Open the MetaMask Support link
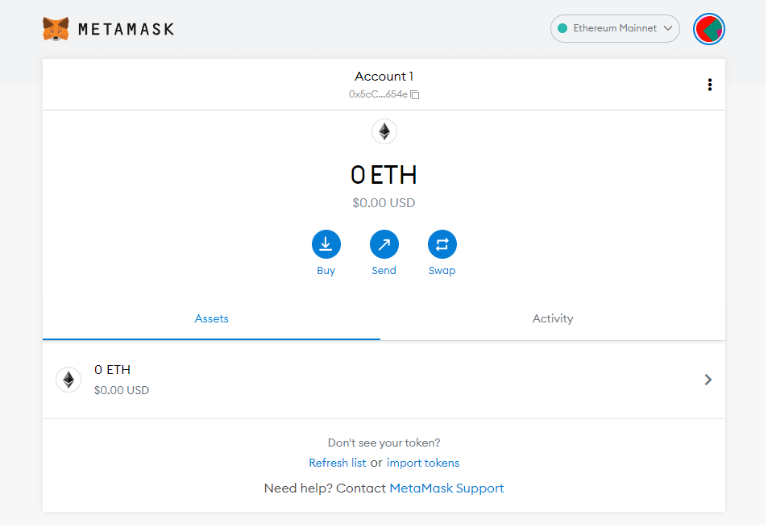Image resolution: width=772 pixels, height=532 pixels. click(446, 488)
